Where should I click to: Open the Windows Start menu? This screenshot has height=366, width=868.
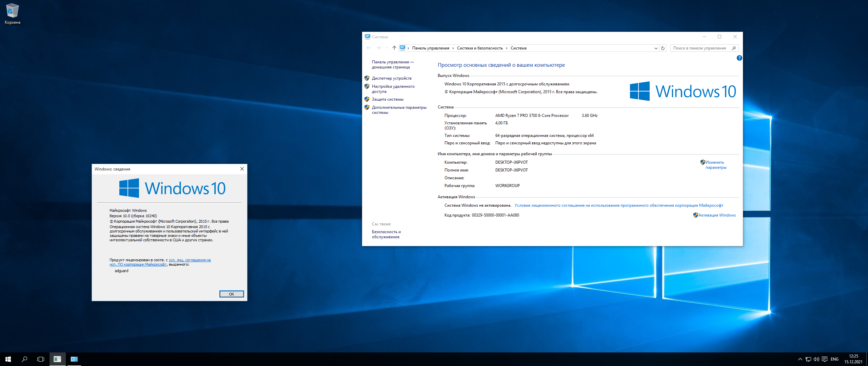(8, 359)
